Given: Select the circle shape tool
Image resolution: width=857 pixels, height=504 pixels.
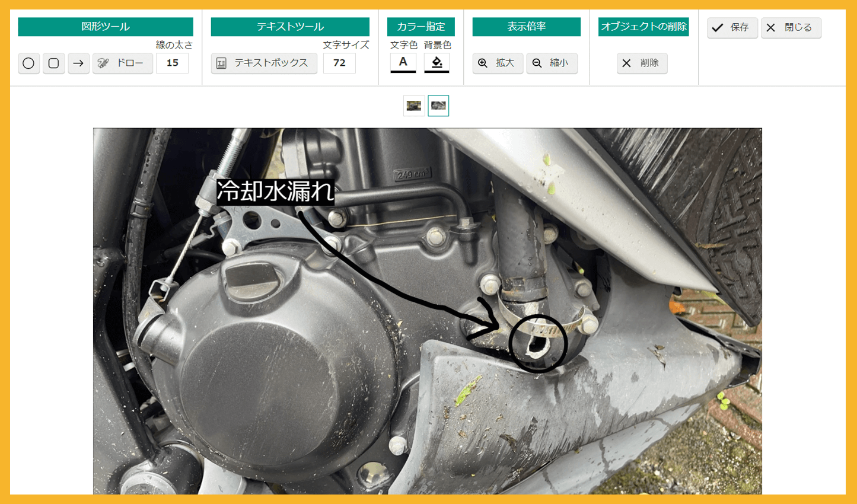Looking at the screenshot, I should tap(28, 63).
